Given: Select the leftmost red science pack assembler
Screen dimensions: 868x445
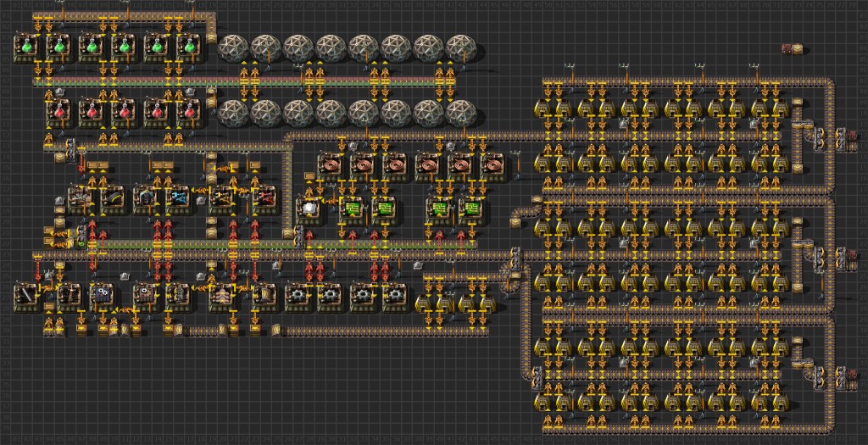Looking at the screenshot, I should (59, 113).
